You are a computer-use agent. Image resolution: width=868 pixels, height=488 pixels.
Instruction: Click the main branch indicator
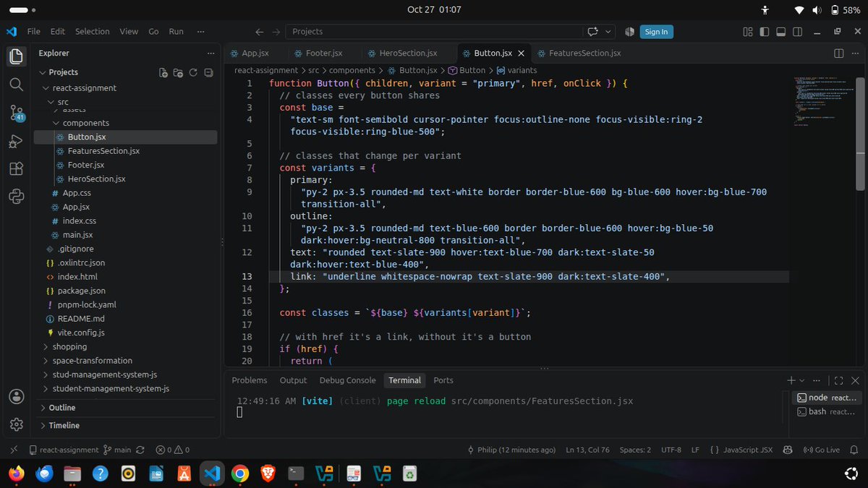tap(117, 450)
